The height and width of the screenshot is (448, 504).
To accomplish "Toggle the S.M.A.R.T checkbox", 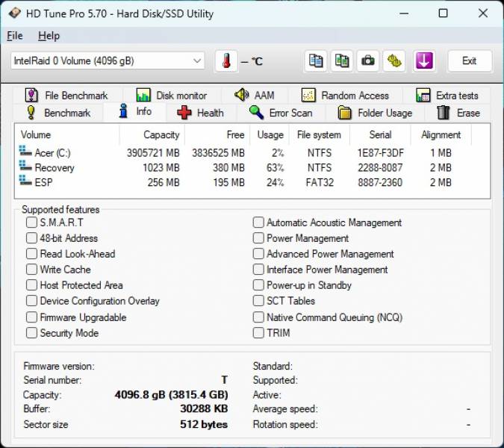I will tap(31, 222).
